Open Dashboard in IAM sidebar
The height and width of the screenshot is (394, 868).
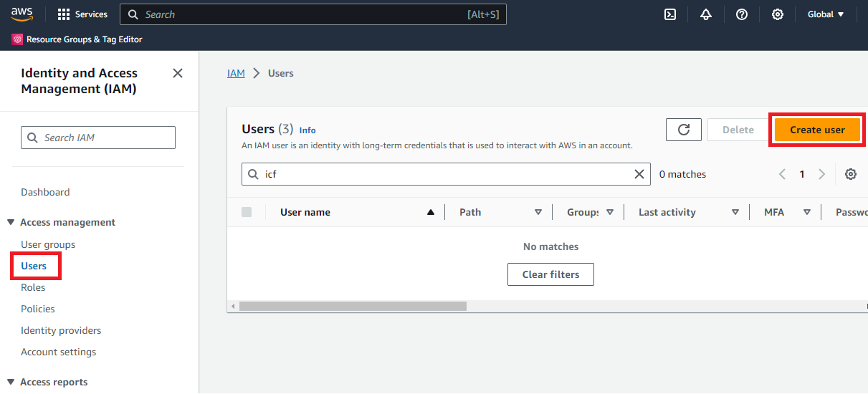pos(45,192)
